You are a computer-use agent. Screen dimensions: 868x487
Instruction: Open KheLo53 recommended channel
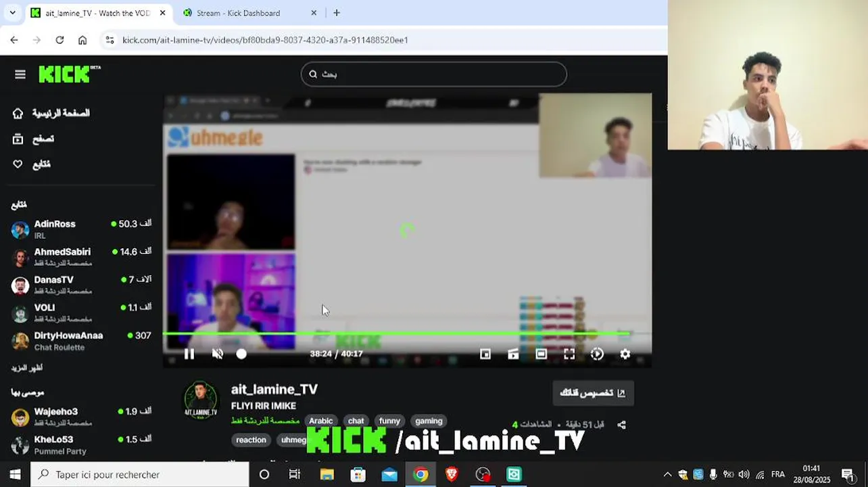[x=81, y=444]
